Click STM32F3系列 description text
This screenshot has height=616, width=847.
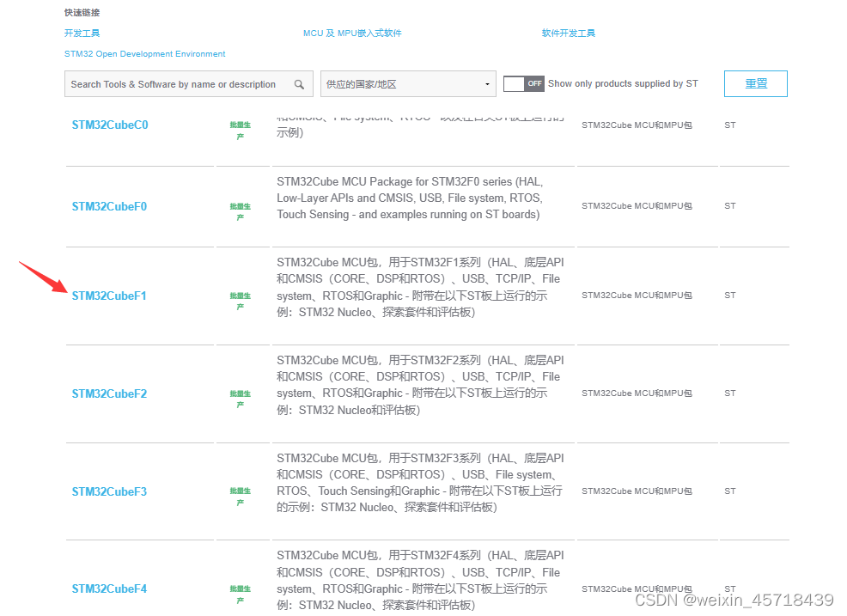click(420, 483)
